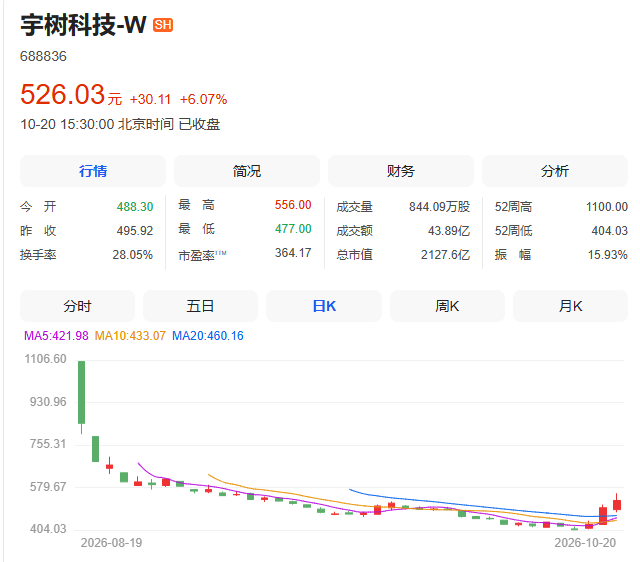The image size is (640, 562).
Task: Click the 总市值 value 2127.6亿
Action: pyautogui.click(x=446, y=255)
